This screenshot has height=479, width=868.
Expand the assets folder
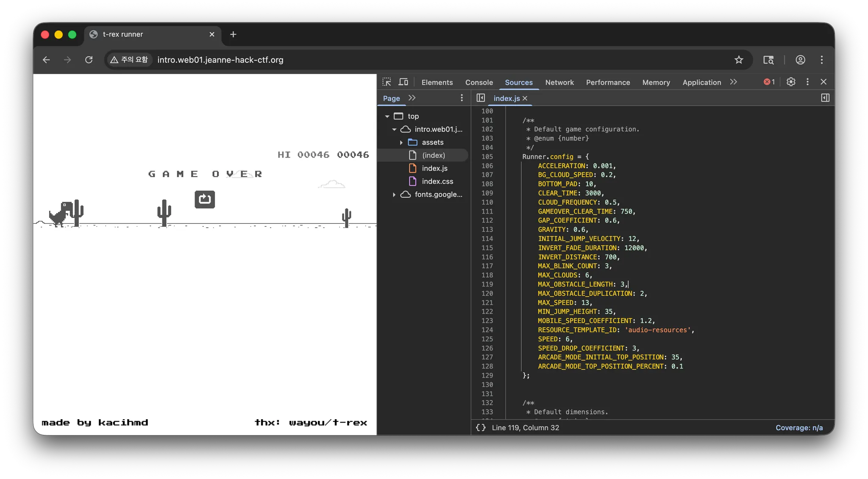(401, 142)
